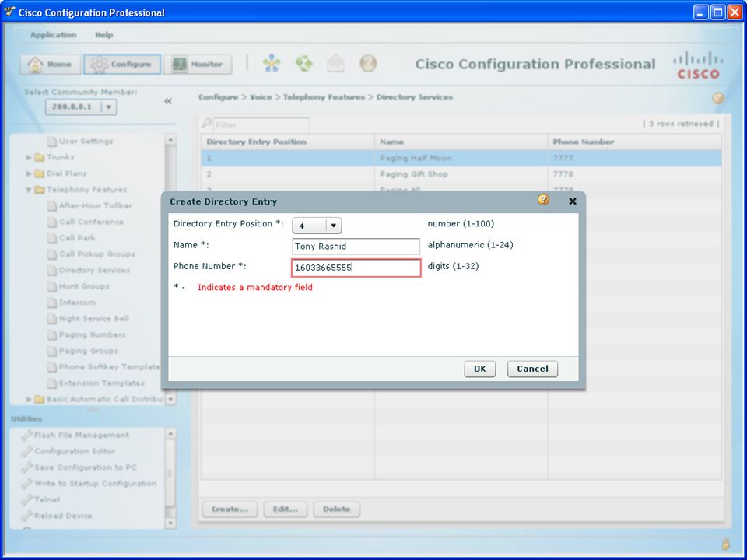The width and height of the screenshot is (747, 560).
Task: Click the Name input field
Action: (x=356, y=247)
